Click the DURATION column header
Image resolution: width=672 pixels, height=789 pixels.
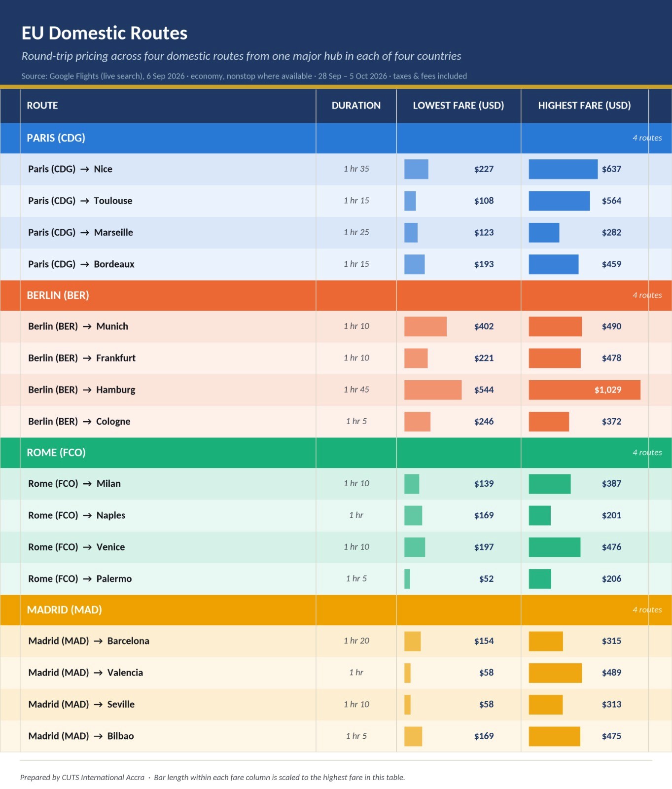356,106
